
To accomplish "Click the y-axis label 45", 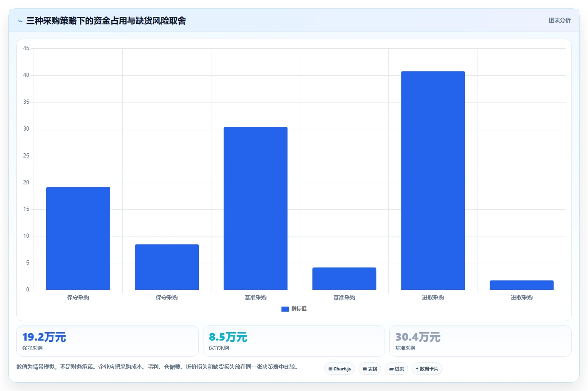I will click(x=26, y=48).
